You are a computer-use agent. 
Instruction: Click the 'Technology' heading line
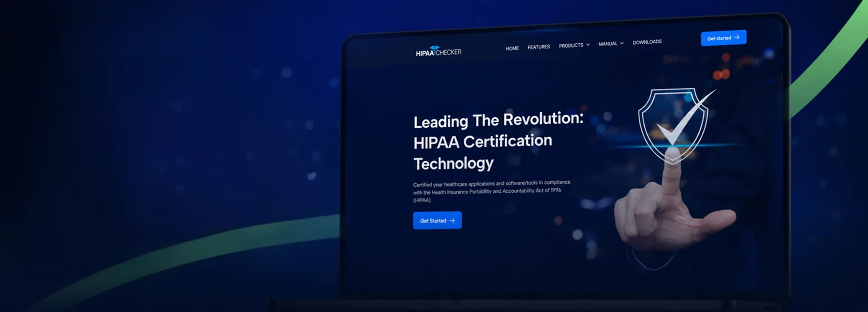coord(453,163)
